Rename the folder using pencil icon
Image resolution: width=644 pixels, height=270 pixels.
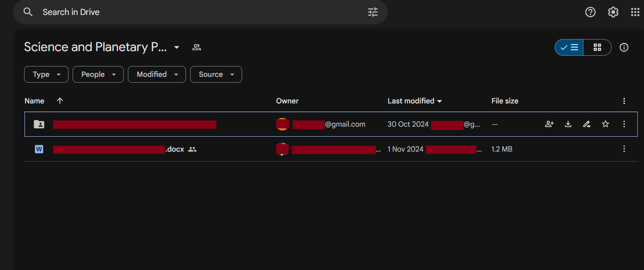(x=587, y=124)
